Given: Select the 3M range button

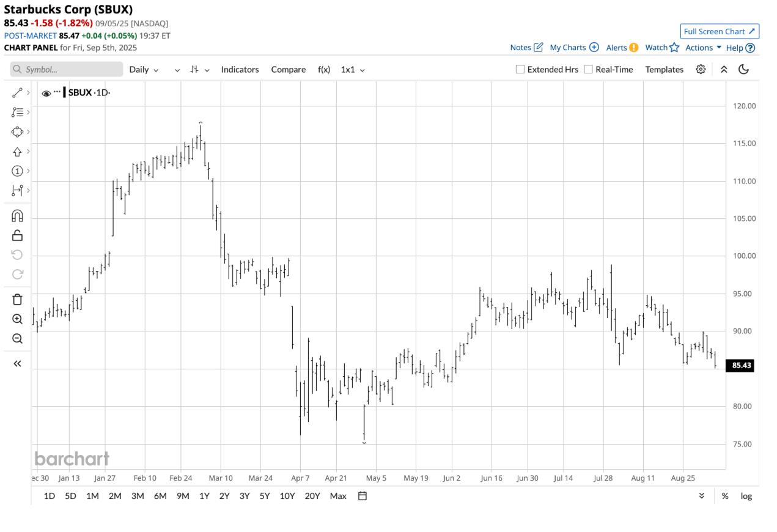Looking at the screenshot, I should [x=138, y=496].
